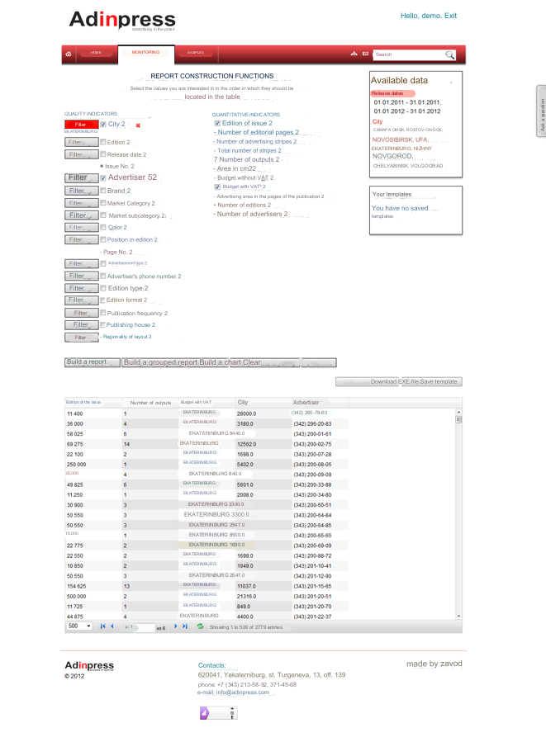Select the Number of editorial pages 2 indicator

point(258,132)
